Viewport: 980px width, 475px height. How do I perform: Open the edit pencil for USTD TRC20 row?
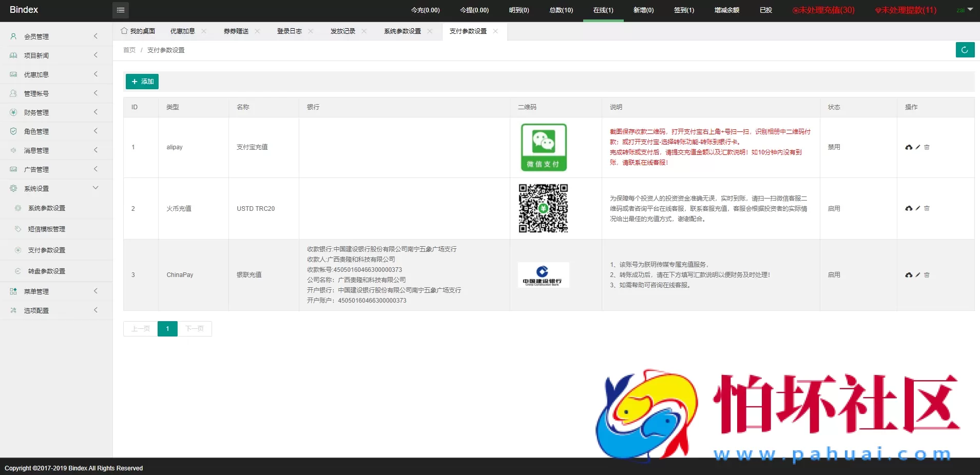click(x=917, y=208)
